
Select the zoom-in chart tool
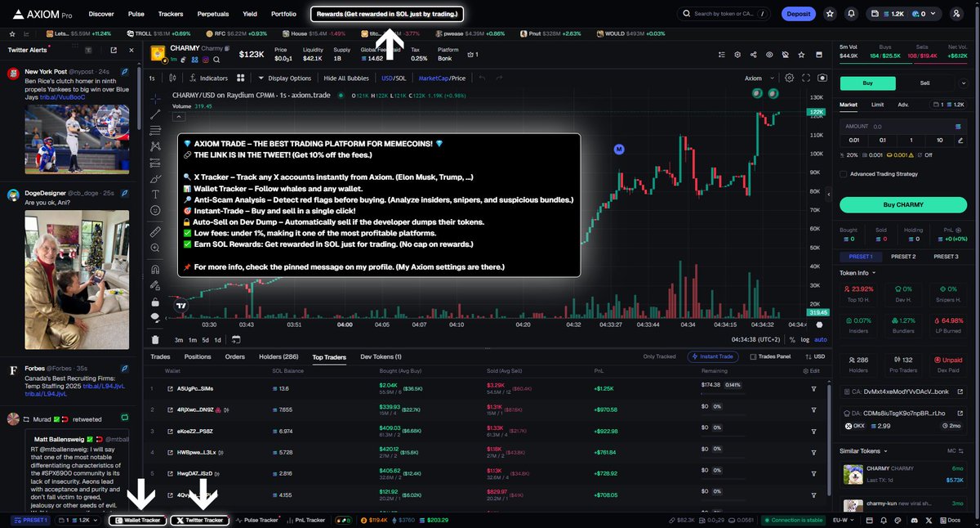155,248
